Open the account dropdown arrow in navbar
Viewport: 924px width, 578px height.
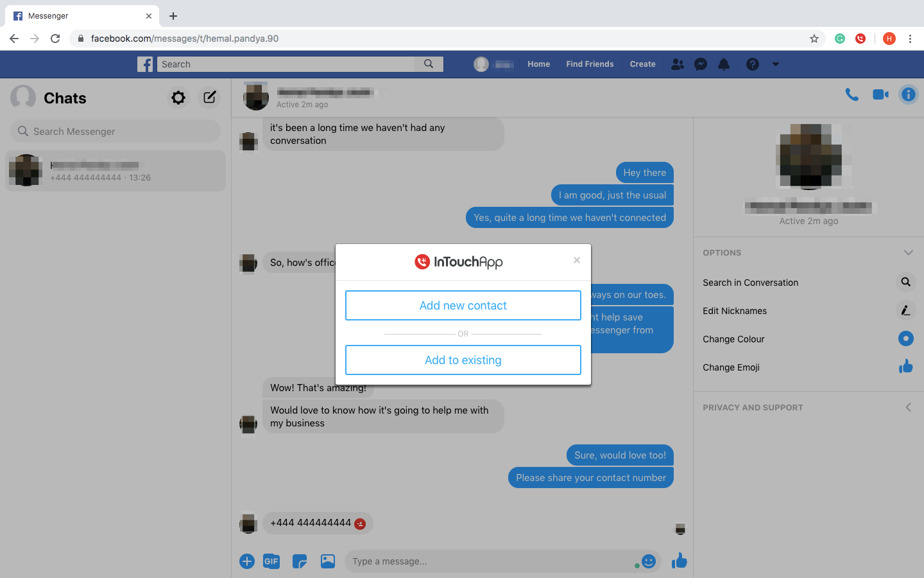(776, 64)
